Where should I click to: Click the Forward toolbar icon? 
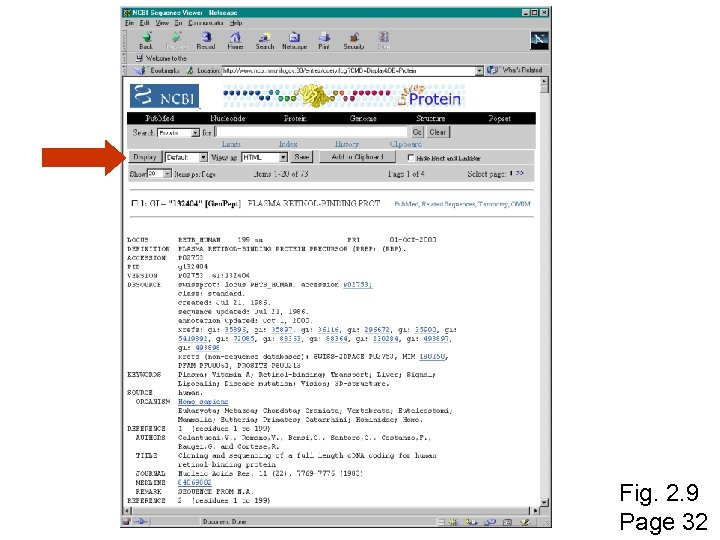[175, 40]
